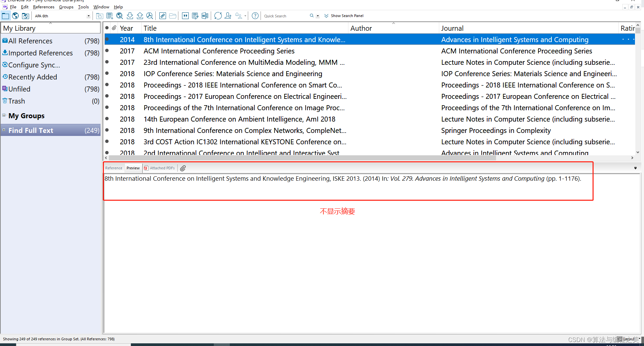
Task: Click the reference list vertical scrollbar down arrow
Action: click(638, 152)
